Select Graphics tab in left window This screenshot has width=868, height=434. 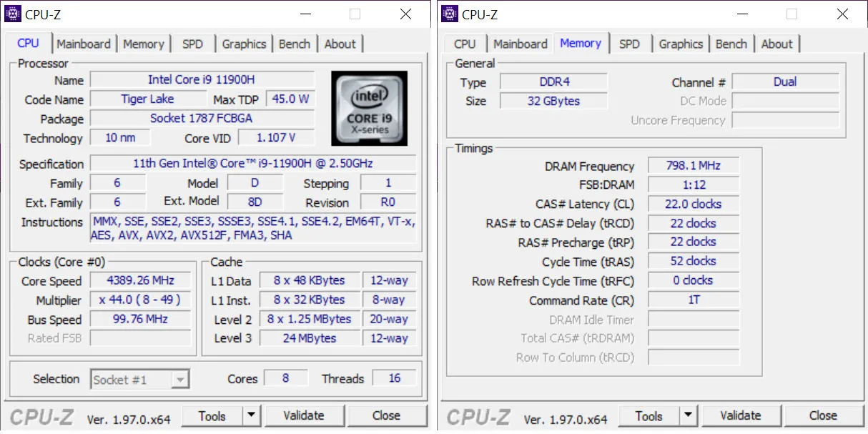pos(244,44)
